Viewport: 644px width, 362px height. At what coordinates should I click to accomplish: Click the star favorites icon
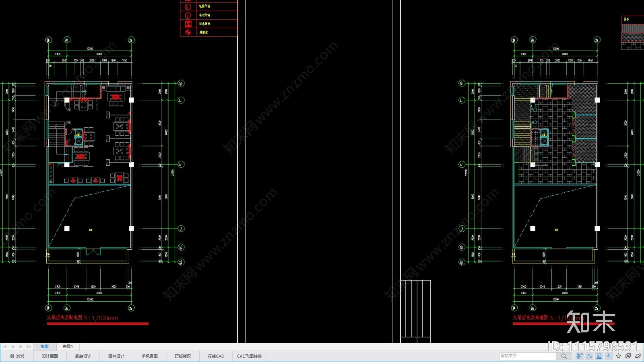coord(618,356)
